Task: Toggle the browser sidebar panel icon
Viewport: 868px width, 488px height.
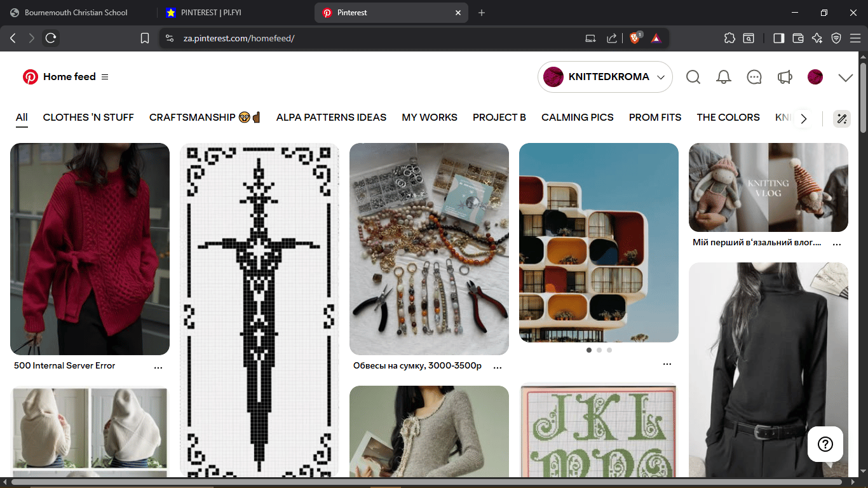Action: tap(778, 38)
